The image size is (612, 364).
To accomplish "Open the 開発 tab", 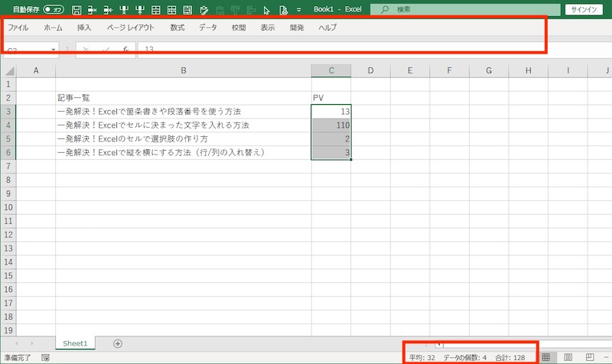I will pos(297,28).
